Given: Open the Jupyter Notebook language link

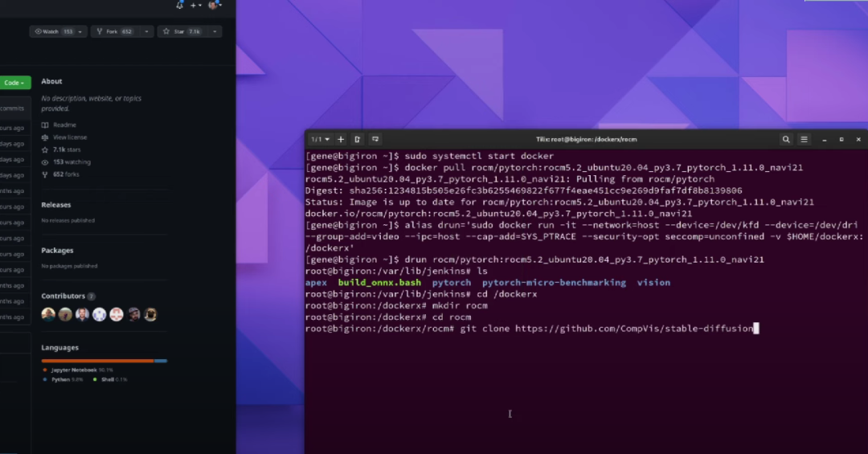Looking at the screenshot, I should pos(77,370).
